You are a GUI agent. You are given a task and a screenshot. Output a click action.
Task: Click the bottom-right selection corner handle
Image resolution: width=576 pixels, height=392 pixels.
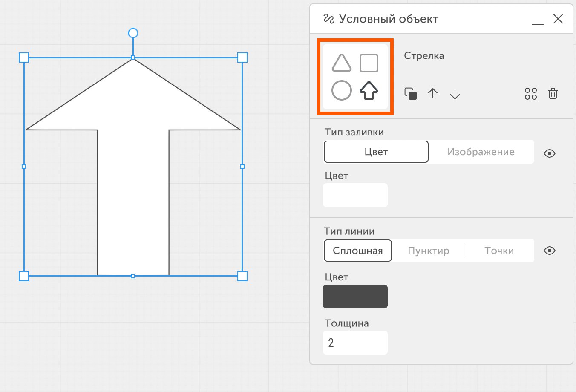pos(242,276)
